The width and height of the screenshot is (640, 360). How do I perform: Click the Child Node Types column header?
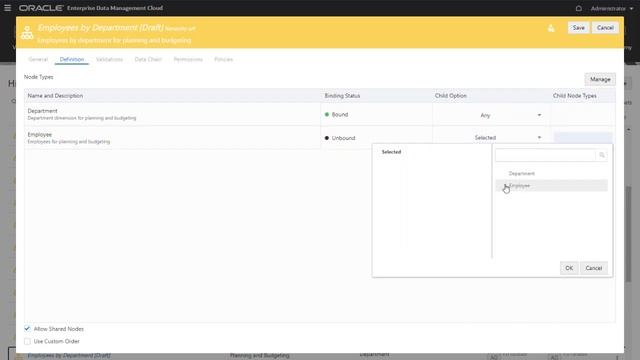click(575, 96)
